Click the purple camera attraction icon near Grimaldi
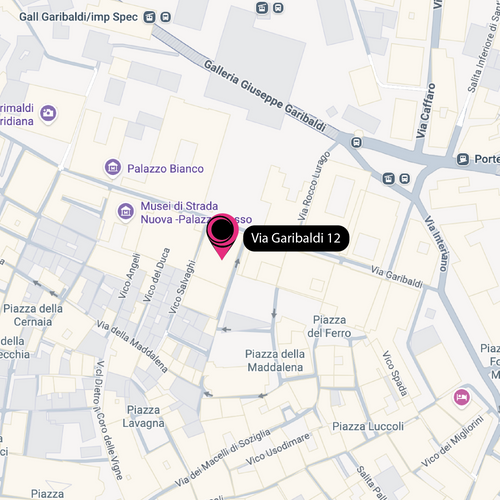The width and height of the screenshot is (500, 500). 48,114
